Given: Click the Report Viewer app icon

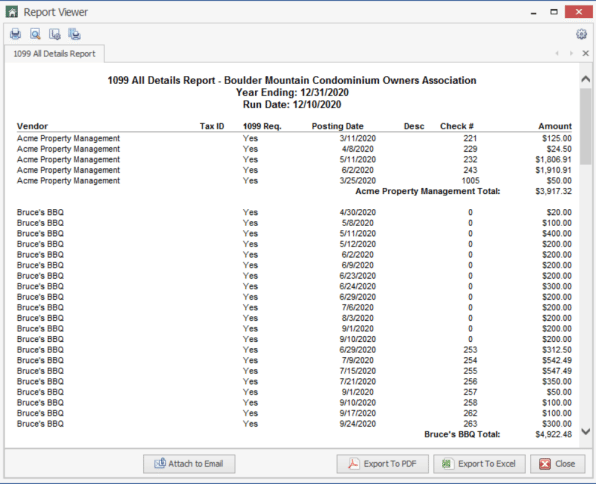Looking at the screenshot, I should [11, 12].
